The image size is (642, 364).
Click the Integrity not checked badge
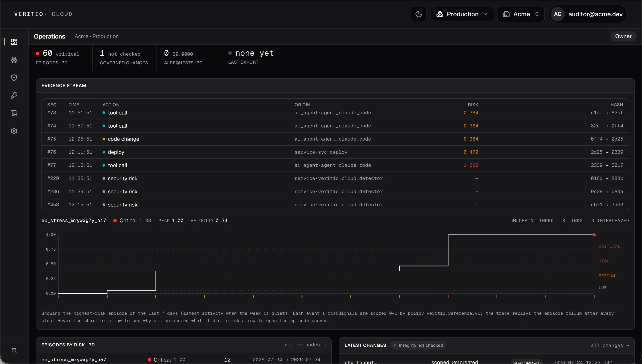coord(418,345)
